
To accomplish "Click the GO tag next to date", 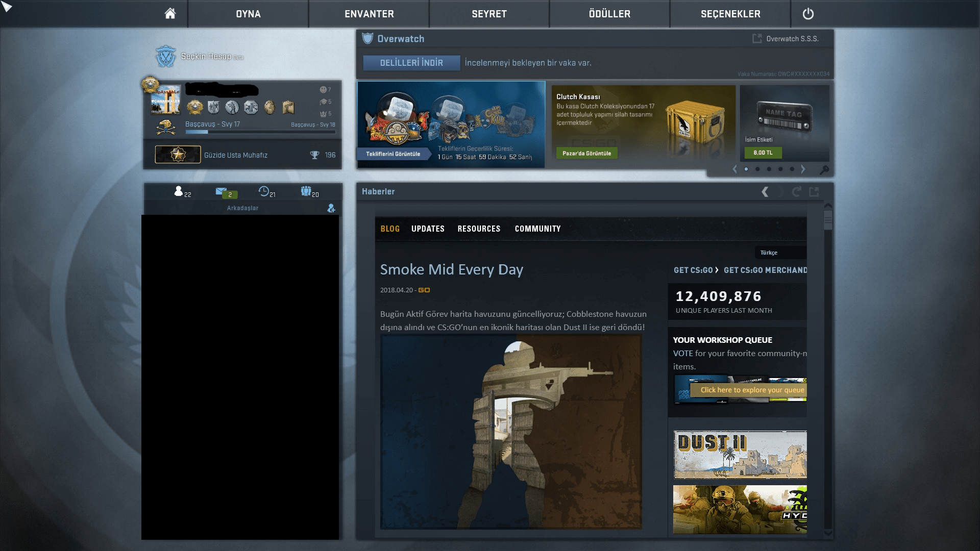I will 424,290.
